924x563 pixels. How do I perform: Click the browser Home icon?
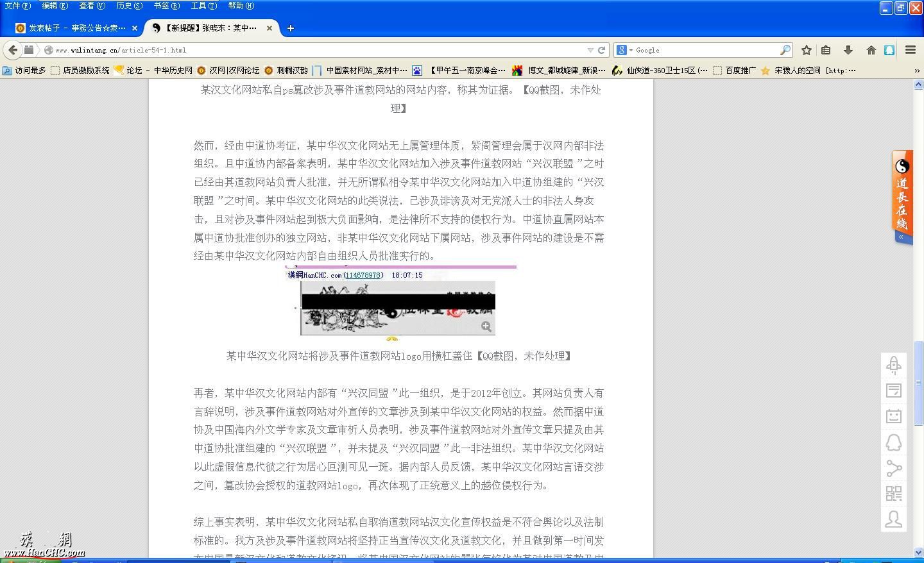(871, 49)
